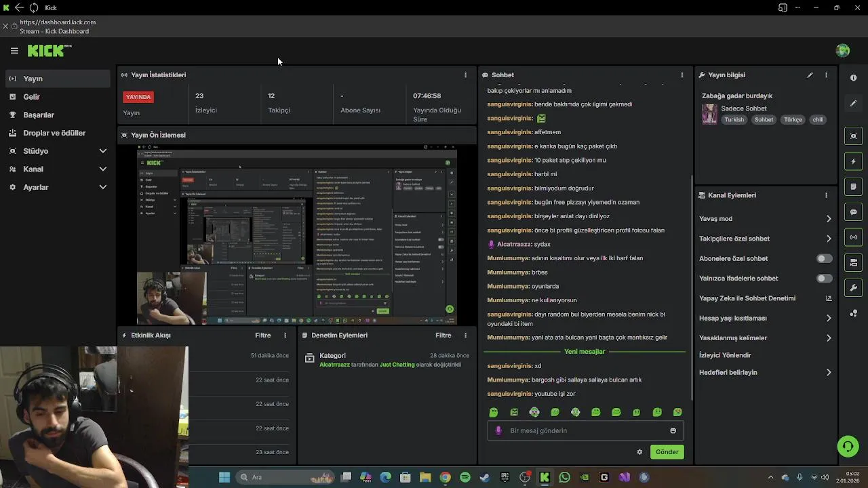
Task: Open the profile avatar at the top right
Action: 843,51
